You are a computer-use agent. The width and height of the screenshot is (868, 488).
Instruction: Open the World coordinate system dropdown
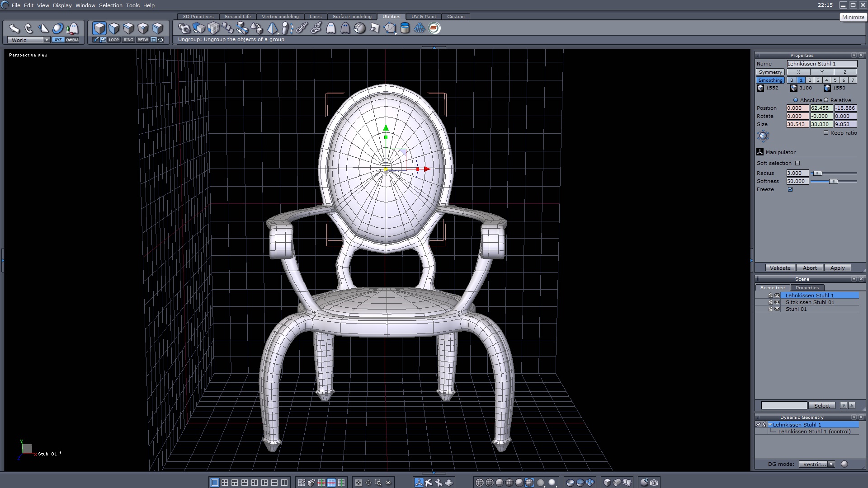(x=47, y=40)
